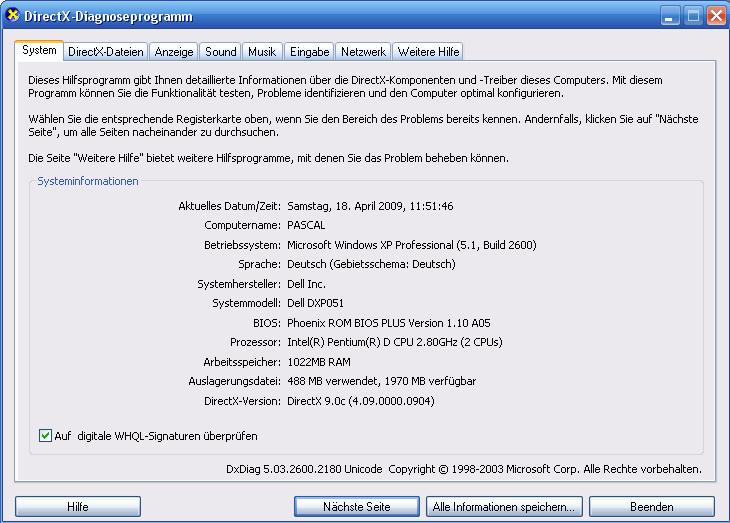Click the 'Prozessor:' label

tap(255, 342)
